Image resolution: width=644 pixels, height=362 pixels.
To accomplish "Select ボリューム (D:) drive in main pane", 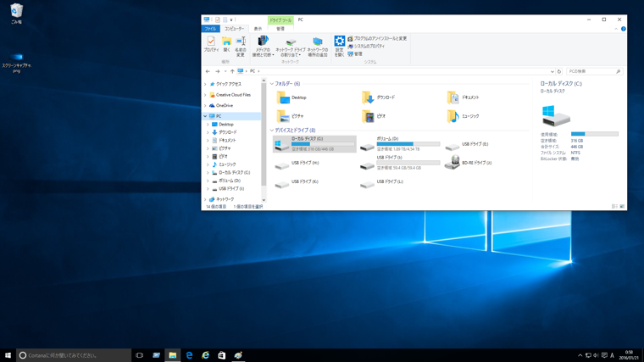I will (400, 144).
